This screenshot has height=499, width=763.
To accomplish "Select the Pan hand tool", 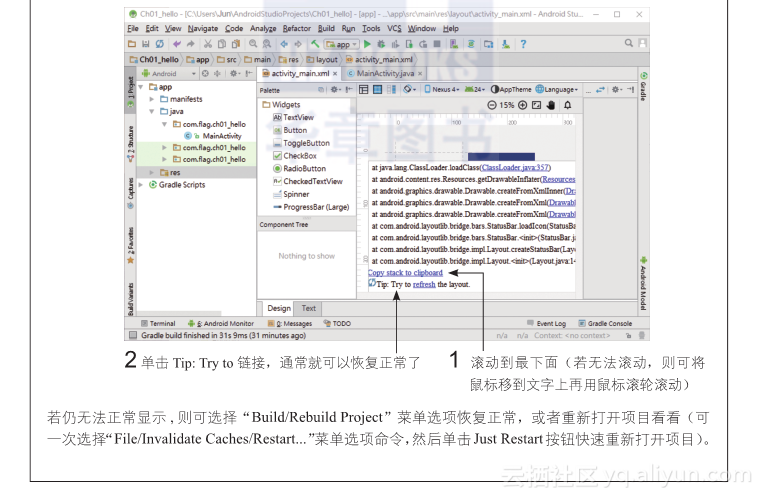I will pos(551,105).
